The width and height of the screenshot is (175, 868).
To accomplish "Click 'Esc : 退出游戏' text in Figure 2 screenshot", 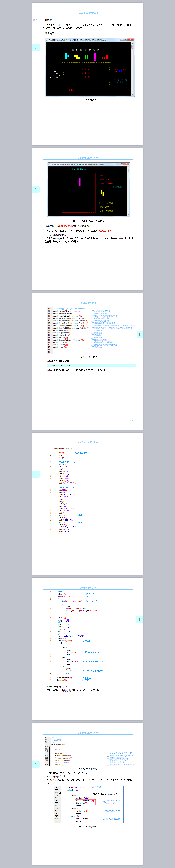I will [x=106, y=203].
